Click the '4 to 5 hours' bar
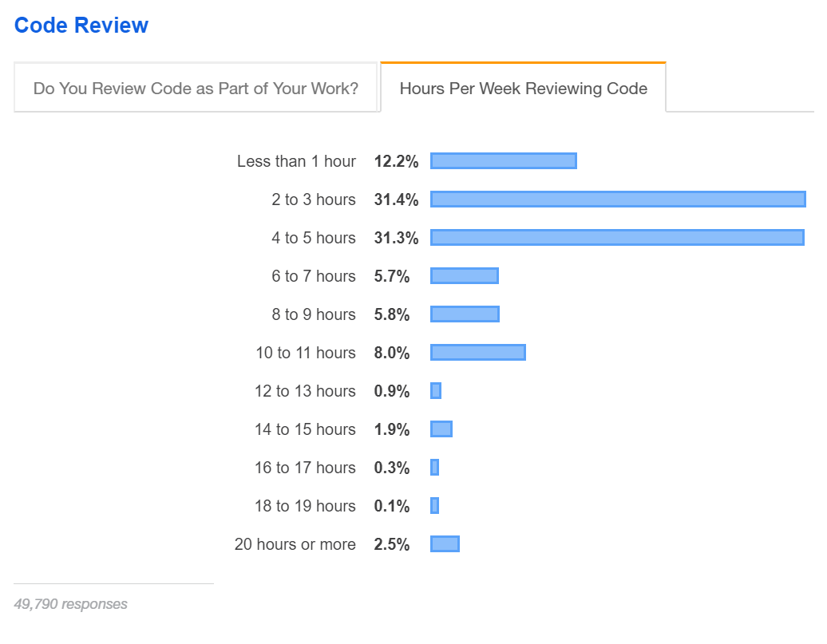 [x=617, y=238]
